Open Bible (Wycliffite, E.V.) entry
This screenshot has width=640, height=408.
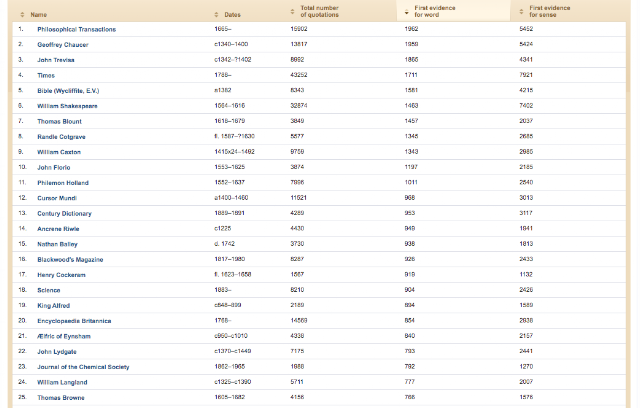coord(68,91)
